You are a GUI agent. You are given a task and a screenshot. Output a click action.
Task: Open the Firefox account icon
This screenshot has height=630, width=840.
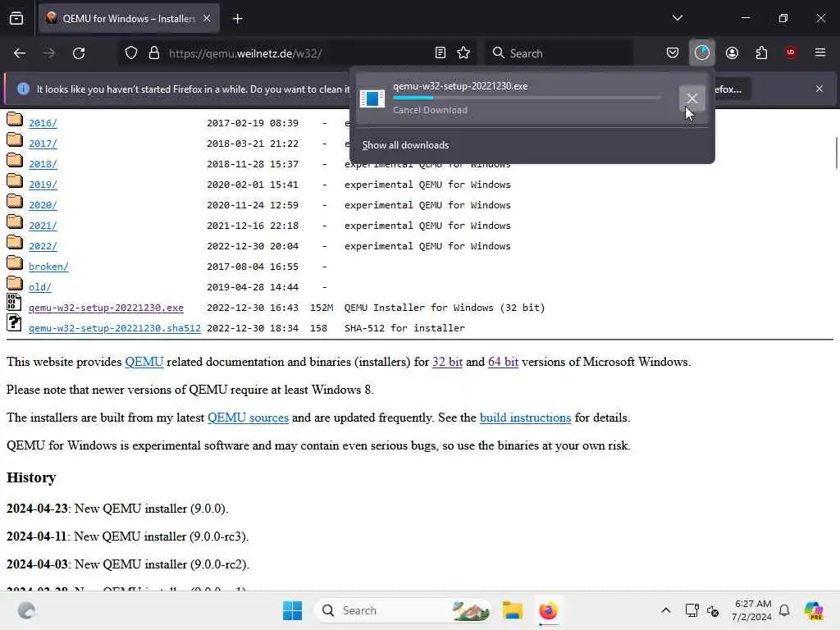(x=732, y=53)
